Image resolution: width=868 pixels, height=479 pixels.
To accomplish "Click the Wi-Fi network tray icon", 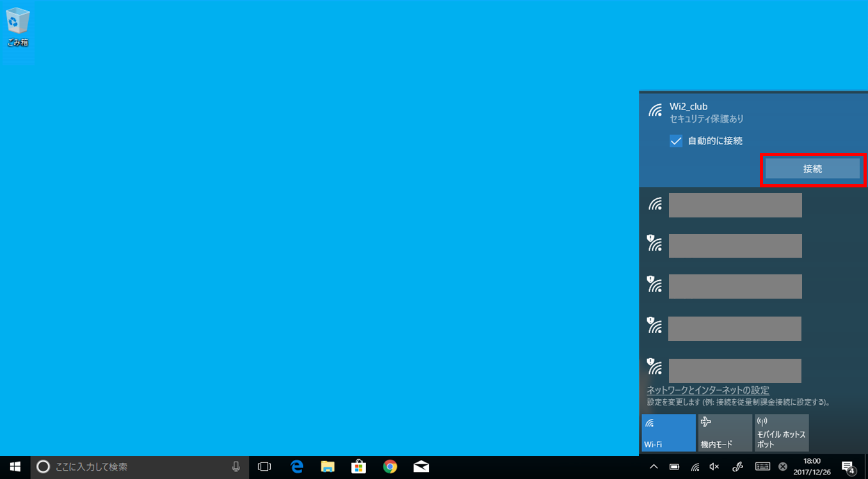I will 695,467.
